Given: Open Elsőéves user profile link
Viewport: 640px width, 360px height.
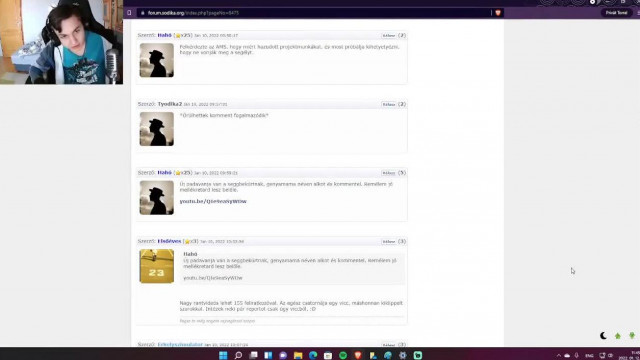Looking at the screenshot, I should [x=169, y=241].
